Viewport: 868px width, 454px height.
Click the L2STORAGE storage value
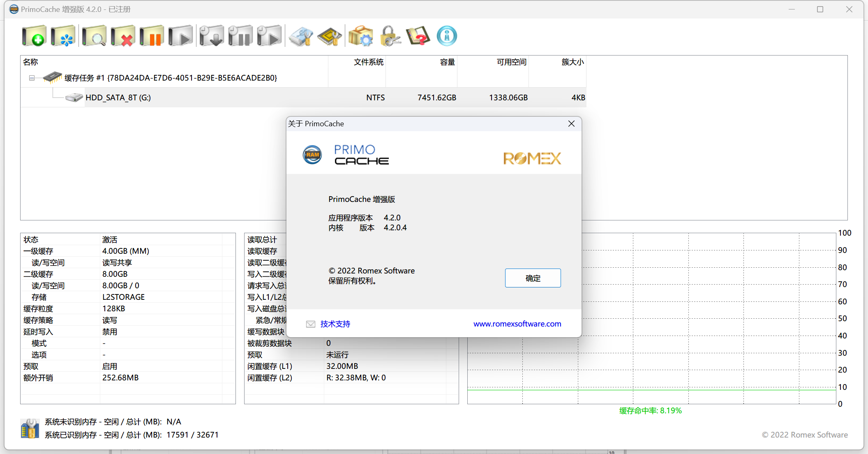pyautogui.click(x=123, y=297)
